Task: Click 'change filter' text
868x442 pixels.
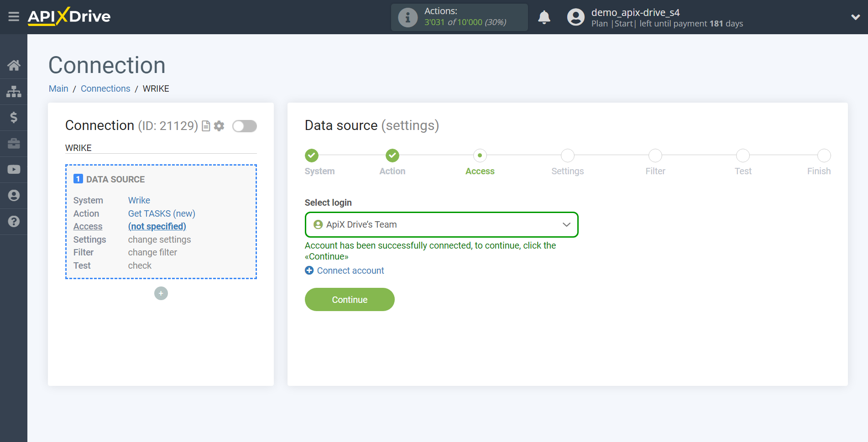Action: (152, 252)
